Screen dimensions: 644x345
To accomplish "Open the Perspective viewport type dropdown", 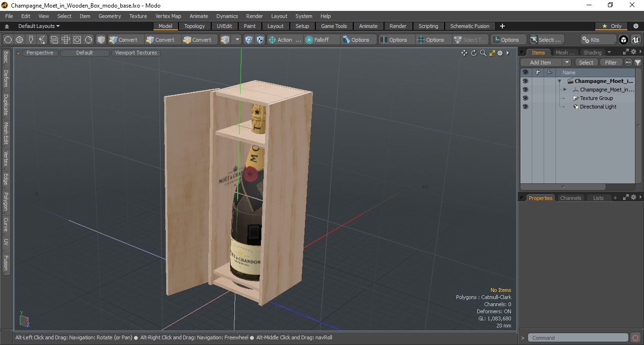I will point(40,53).
